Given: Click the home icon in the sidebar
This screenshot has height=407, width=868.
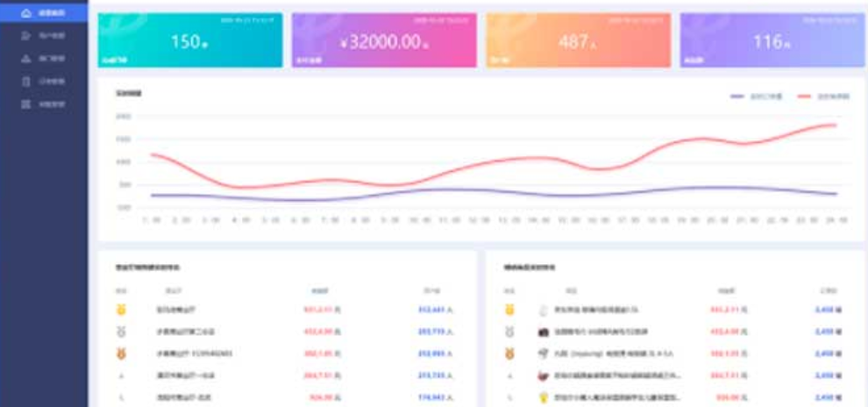Looking at the screenshot, I should [25, 13].
